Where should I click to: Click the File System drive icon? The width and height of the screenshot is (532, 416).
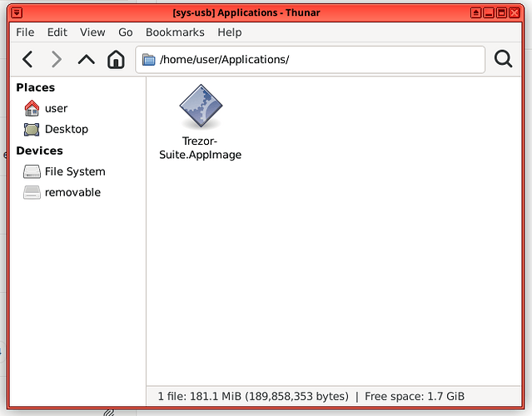click(32, 171)
